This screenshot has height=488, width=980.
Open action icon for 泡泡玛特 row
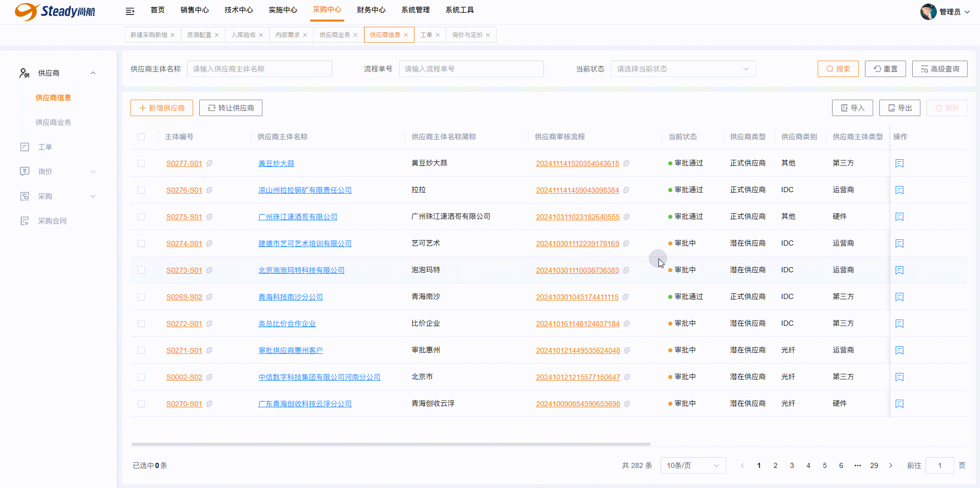coord(899,270)
